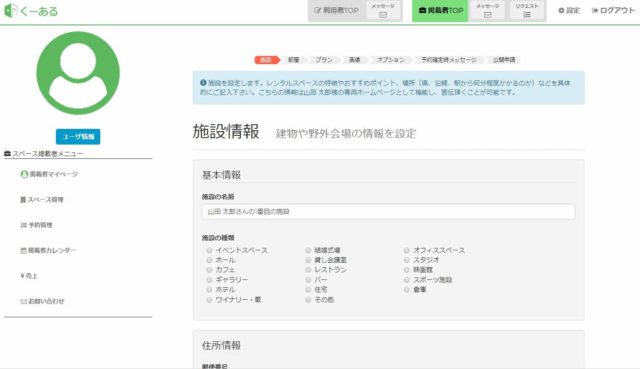Select the 部屋 step tab
Image resolution: width=640 pixels, height=369 pixels.
[293, 60]
